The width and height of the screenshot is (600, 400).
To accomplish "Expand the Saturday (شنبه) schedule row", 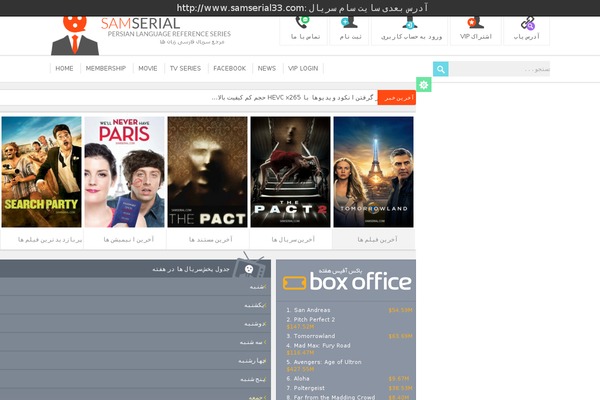I will tap(135, 287).
